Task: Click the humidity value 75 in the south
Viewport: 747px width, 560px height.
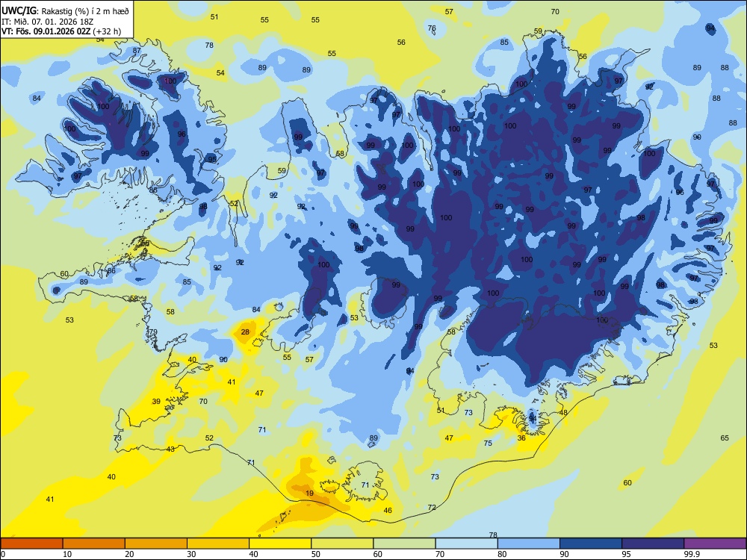Action: 488,444
